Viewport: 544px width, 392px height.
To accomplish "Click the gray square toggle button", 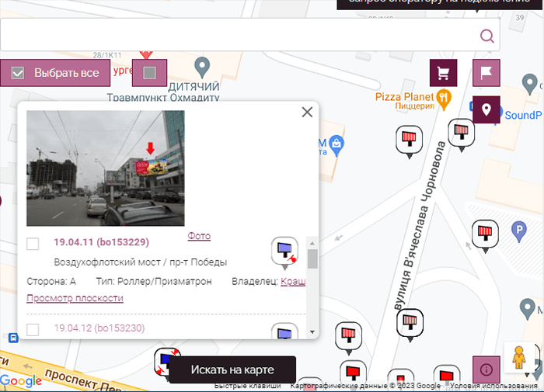I will pyautogui.click(x=150, y=73).
